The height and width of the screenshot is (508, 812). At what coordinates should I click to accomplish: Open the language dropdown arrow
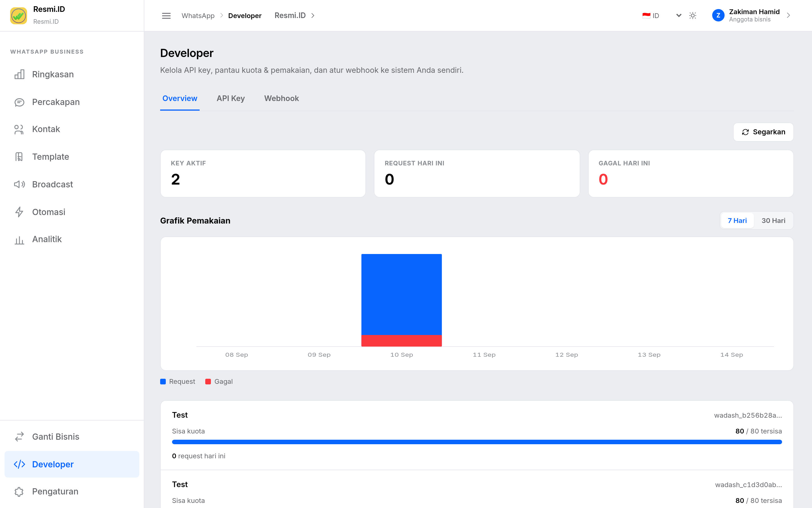(678, 16)
